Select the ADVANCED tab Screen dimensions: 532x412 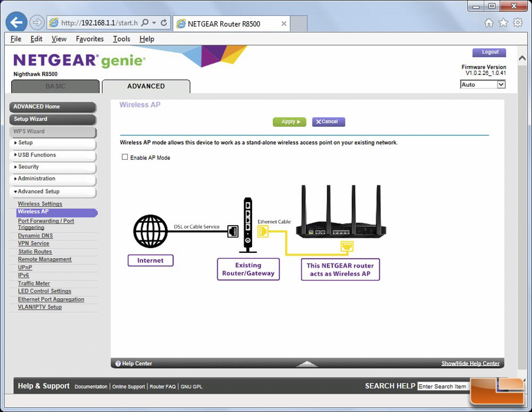click(x=146, y=86)
